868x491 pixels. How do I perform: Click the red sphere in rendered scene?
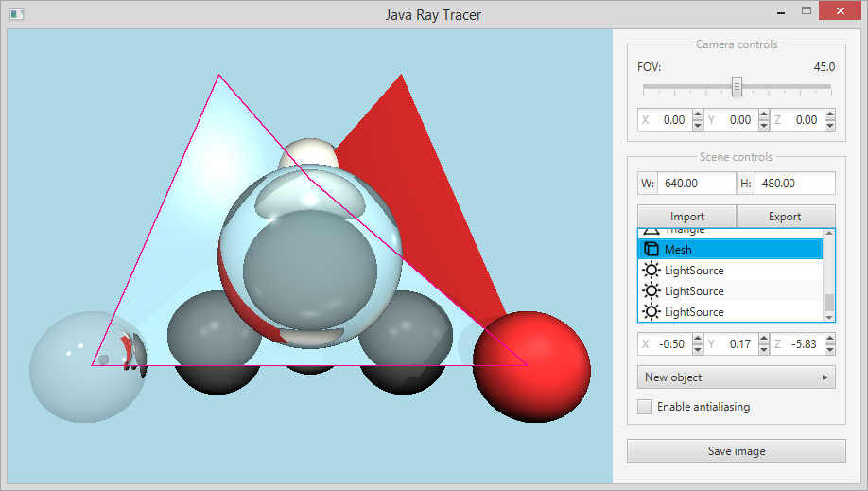pos(531,367)
